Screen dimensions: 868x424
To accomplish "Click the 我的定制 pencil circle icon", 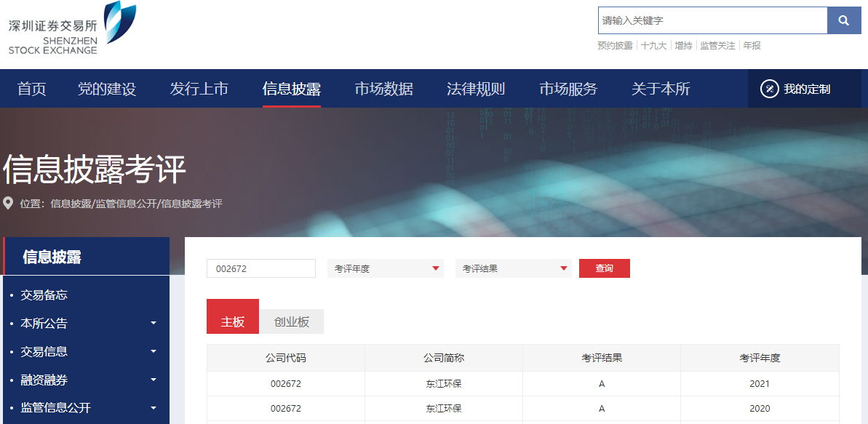I will point(770,89).
